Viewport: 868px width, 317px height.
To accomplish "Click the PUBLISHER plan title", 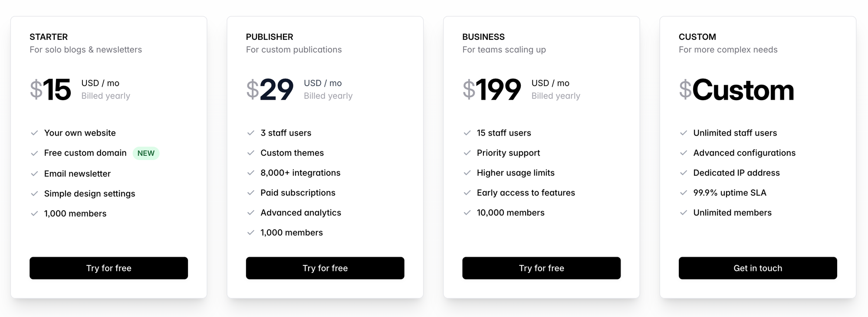I will pyautogui.click(x=270, y=37).
